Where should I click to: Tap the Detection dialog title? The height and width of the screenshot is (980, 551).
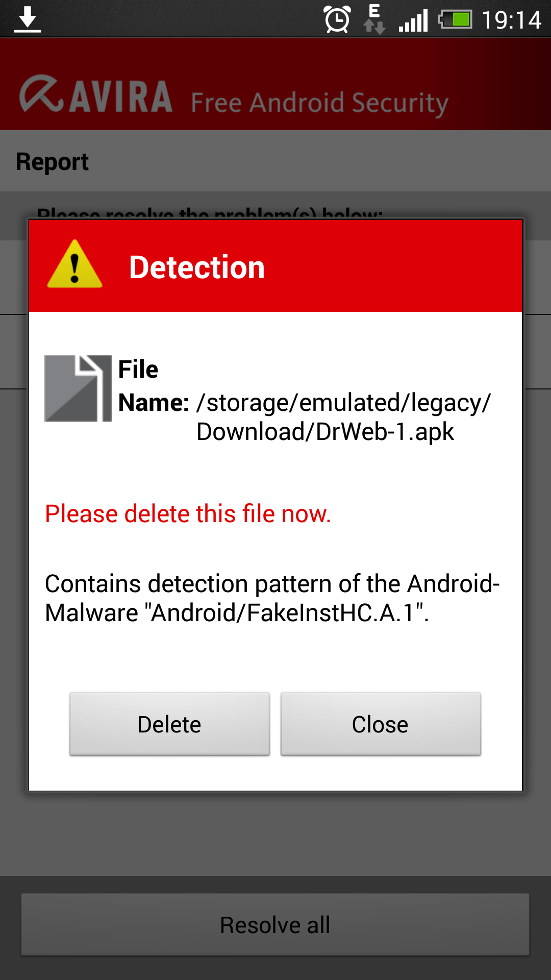[x=197, y=267]
